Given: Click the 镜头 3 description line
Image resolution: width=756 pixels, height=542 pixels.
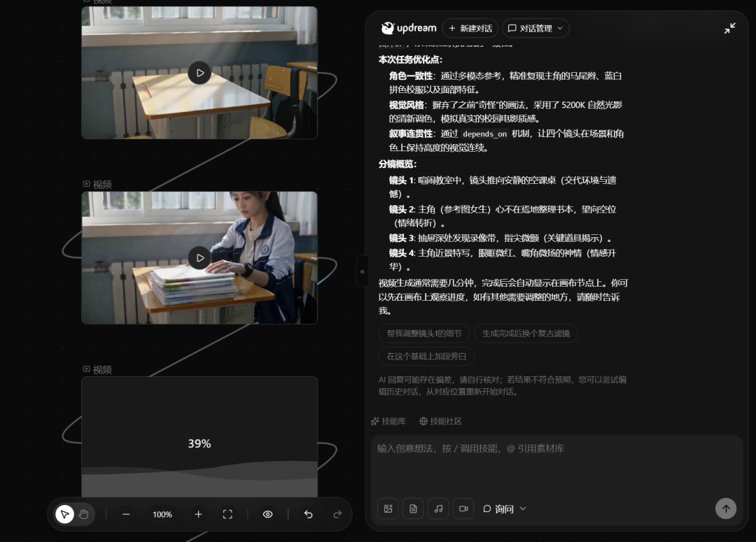Looking at the screenshot, I should [x=500, y=238].
